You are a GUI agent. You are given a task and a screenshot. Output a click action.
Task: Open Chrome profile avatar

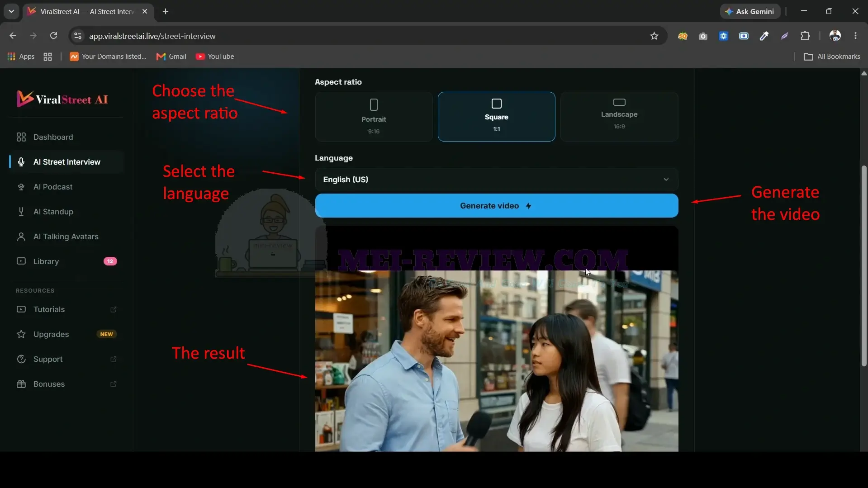pyautogui.click(x=835, y=36)
